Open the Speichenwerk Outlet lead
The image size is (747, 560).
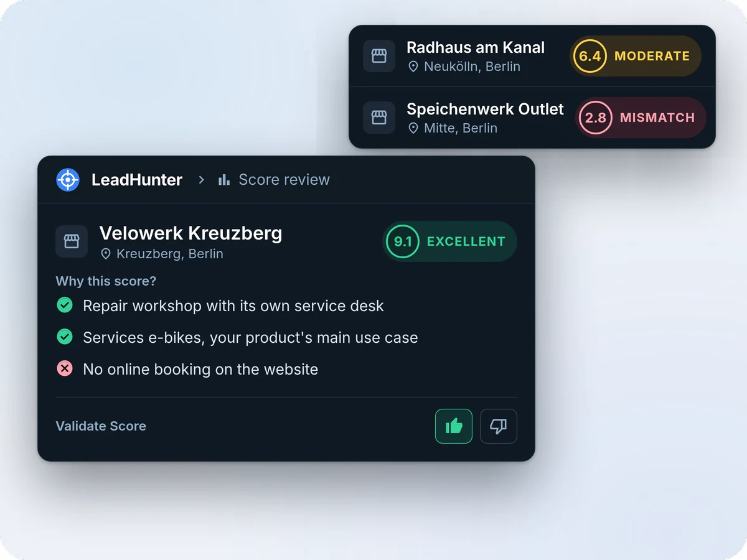(485, 110)
